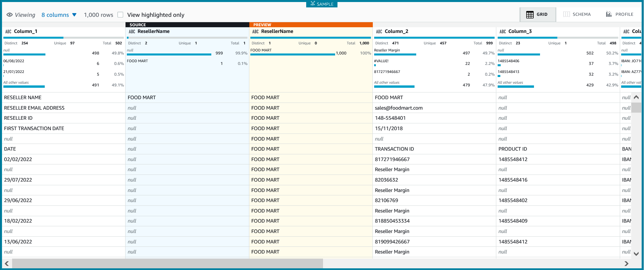Select the 15/11/2018 cell
The height and width of the screenshot is (270, 644).
[434, 128]
